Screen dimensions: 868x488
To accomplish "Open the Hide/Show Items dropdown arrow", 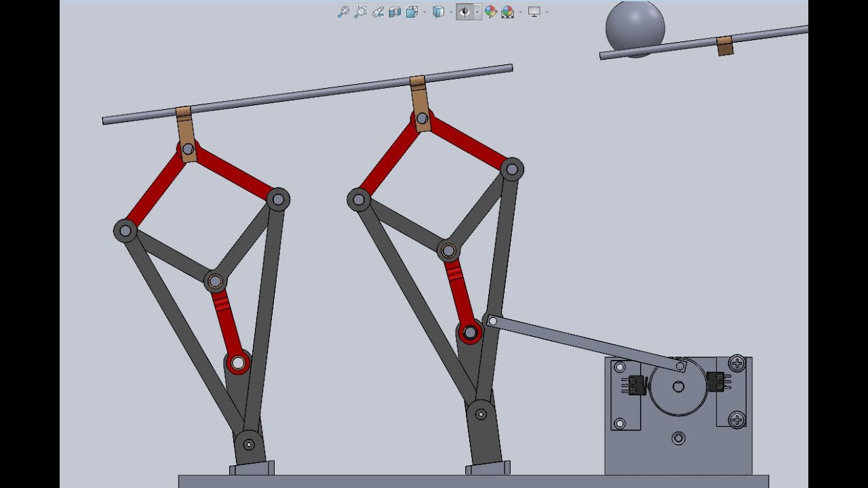I will pyautogui.click(x=477, y=12).
